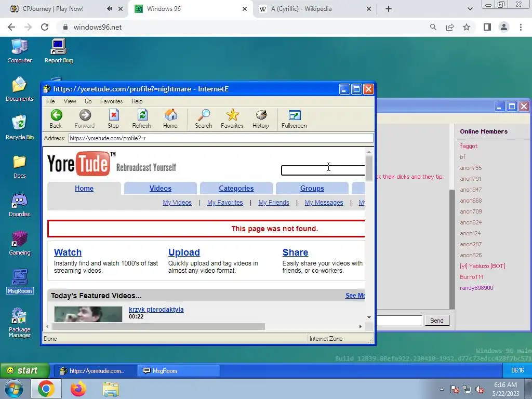532x399 pixels.
Task: Select the MsgRoom desktop icon
Action: (20, 282)
